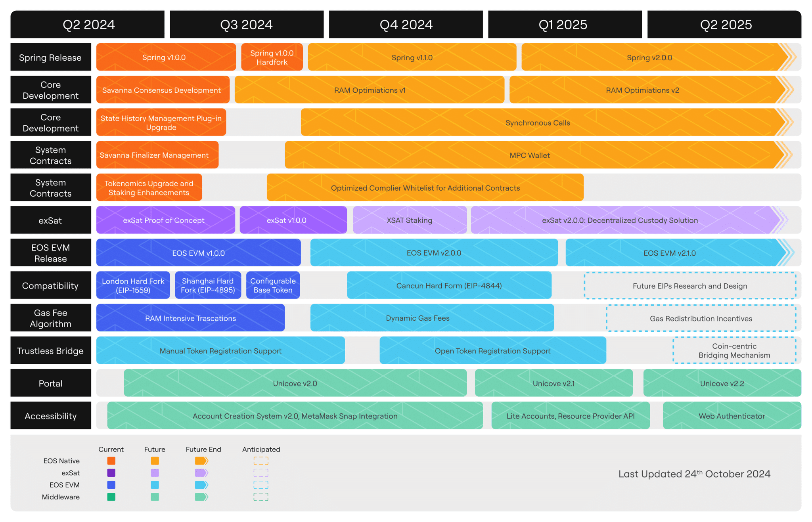The image size is (812, 522).
Task: Click EOS EVM Future End arrow icon
Action: pos(202,485)
